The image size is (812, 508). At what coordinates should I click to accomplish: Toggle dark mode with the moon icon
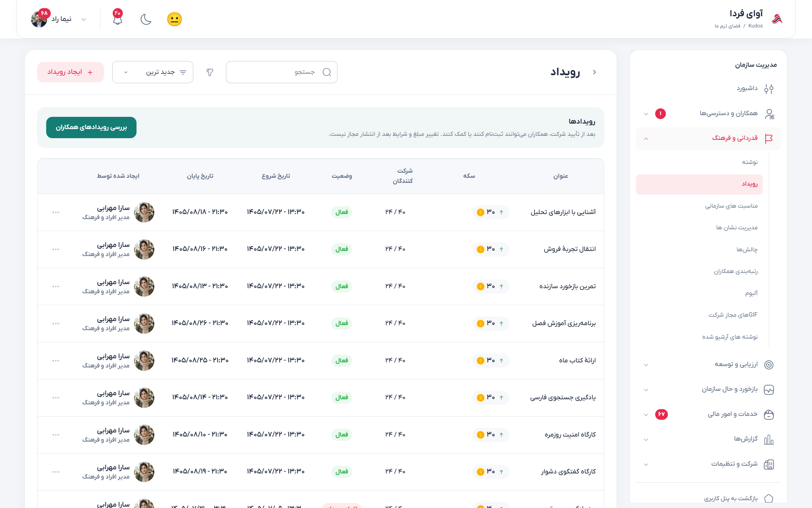tap(146, 19)
